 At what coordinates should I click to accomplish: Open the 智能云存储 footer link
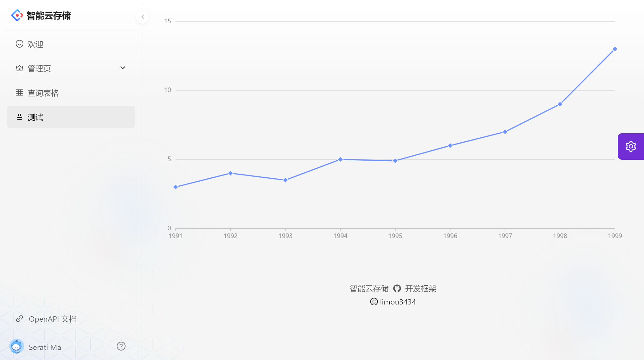[x=369, y=289]
